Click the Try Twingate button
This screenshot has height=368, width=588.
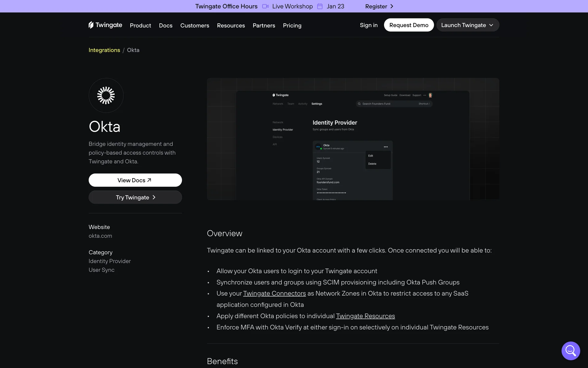click(135, 197)
